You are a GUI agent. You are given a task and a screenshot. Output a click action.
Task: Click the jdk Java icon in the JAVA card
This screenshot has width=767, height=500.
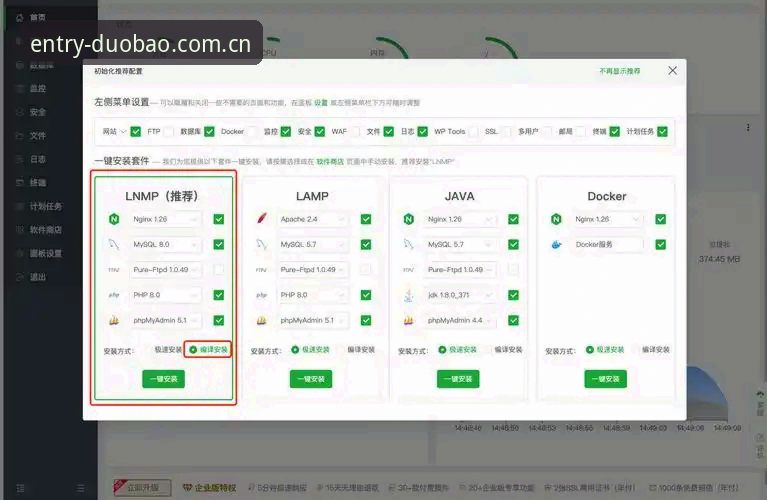tap(408, 295)
